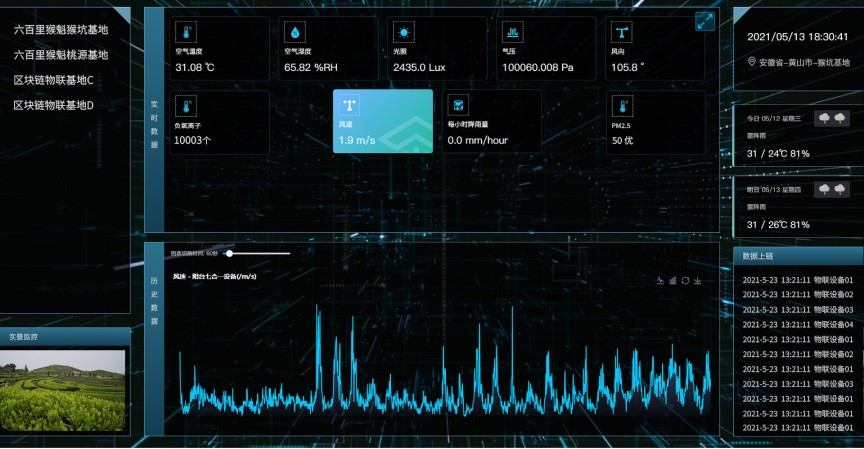Click the fullscreen expand icon
The image size is (864, 449).
point(705,21)
